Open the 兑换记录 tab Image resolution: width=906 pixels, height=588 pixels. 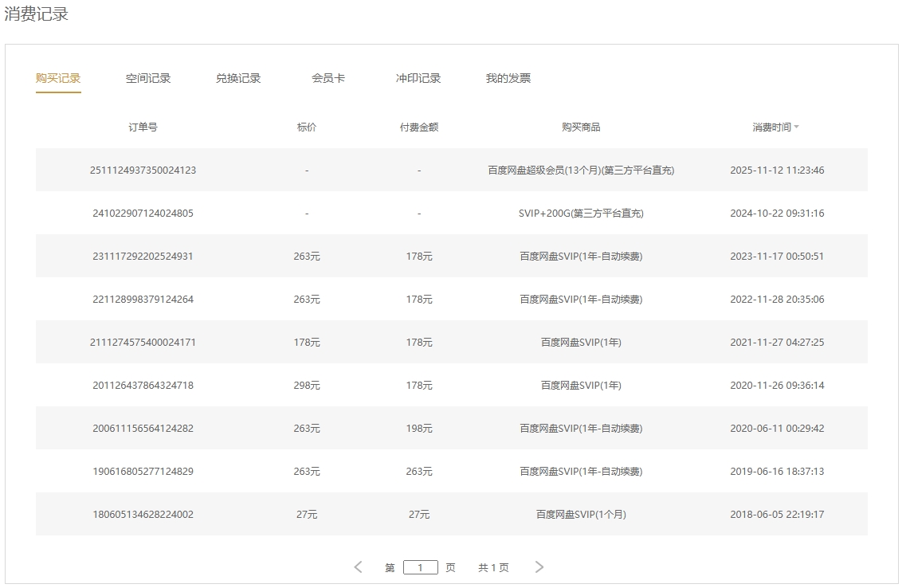236,77
